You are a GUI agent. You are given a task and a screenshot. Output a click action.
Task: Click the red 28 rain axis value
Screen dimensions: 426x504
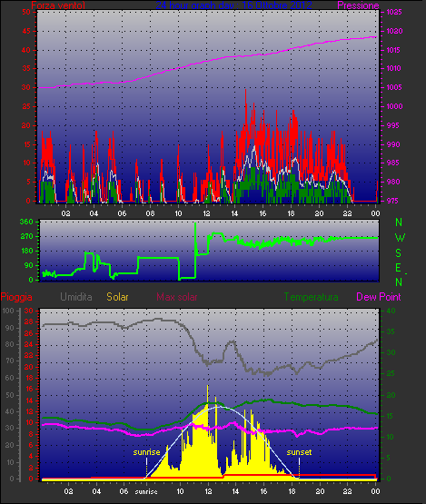[29, 322]
